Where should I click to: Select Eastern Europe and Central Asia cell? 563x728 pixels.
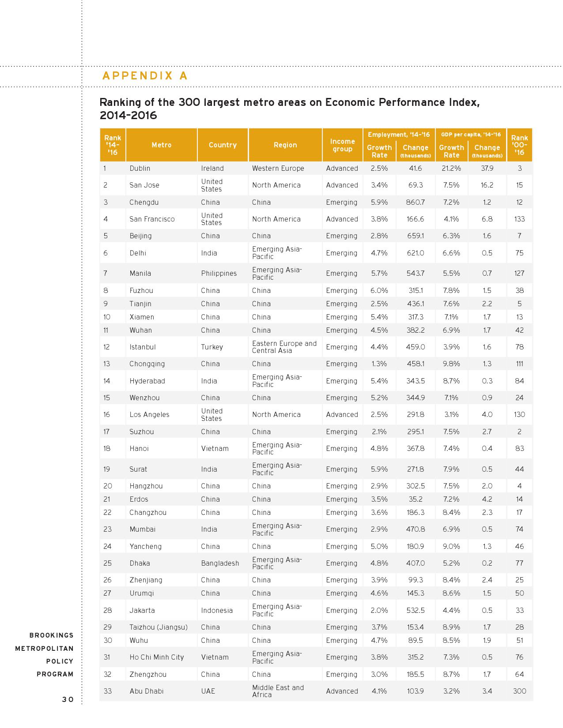(284, 347)
